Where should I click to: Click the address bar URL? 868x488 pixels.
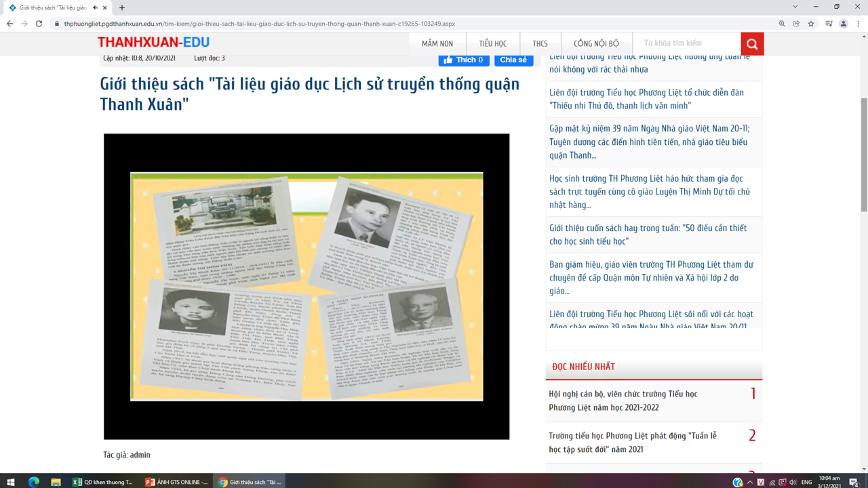click(259, 24)
